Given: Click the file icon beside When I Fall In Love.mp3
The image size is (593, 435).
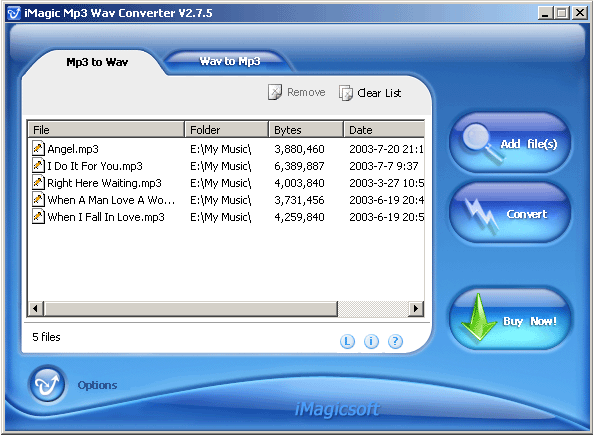Looking at the screenshot, I should 38,216.
